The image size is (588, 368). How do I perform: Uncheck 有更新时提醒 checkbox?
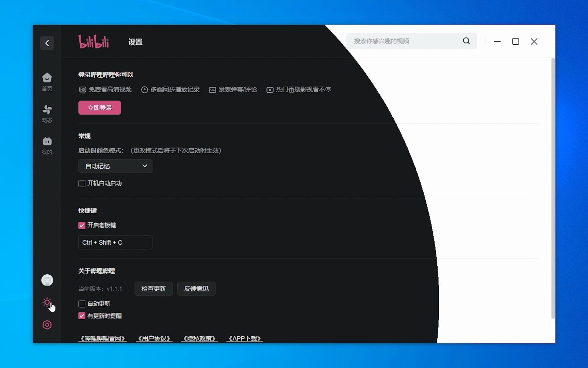[x=82, y=316]
